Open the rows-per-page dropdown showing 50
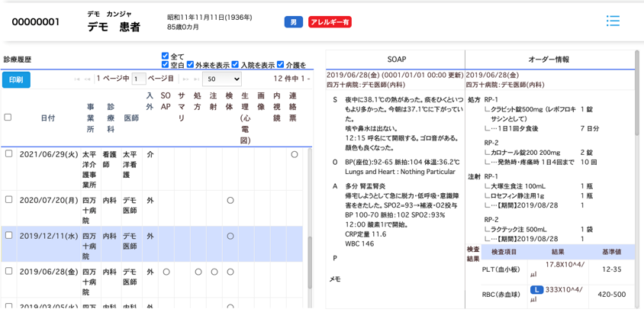The image size is (644, 316). point(222,79)
